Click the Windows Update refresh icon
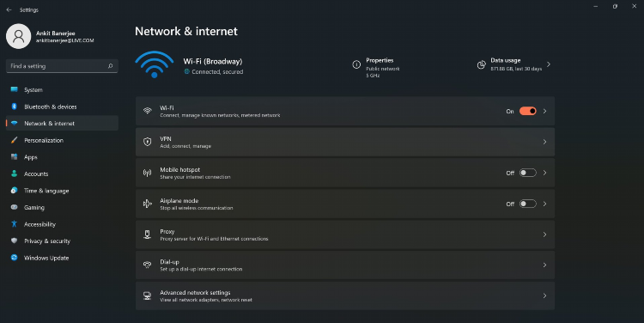 (15, 258)
